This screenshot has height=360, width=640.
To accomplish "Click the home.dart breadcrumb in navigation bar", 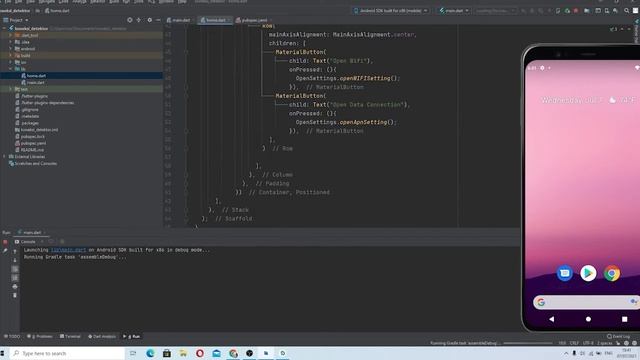I will pyautogui.click(x=57, y=11).
